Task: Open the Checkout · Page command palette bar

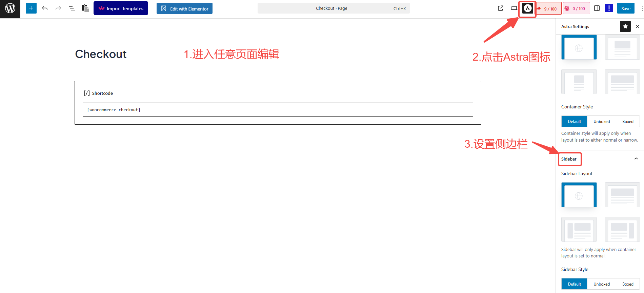Action: tap(334, 8)
